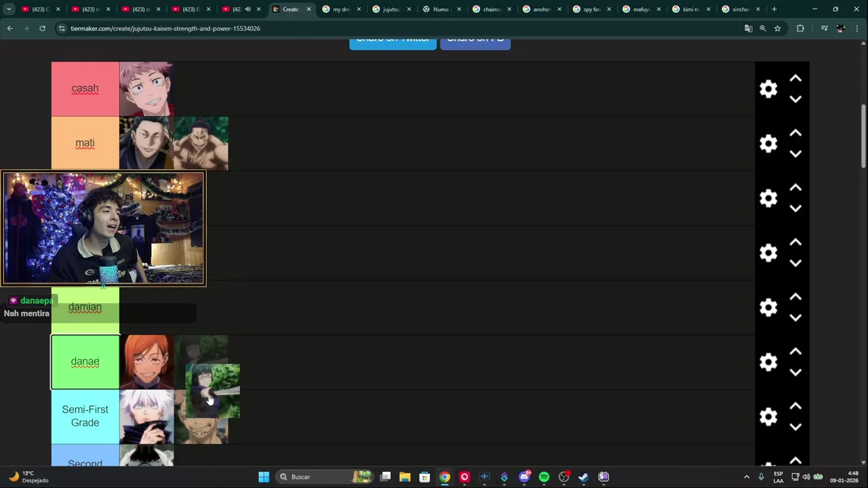Move danae tier down with arrow
This screenshot has width=868, height=488.
[x=795, y=372]
